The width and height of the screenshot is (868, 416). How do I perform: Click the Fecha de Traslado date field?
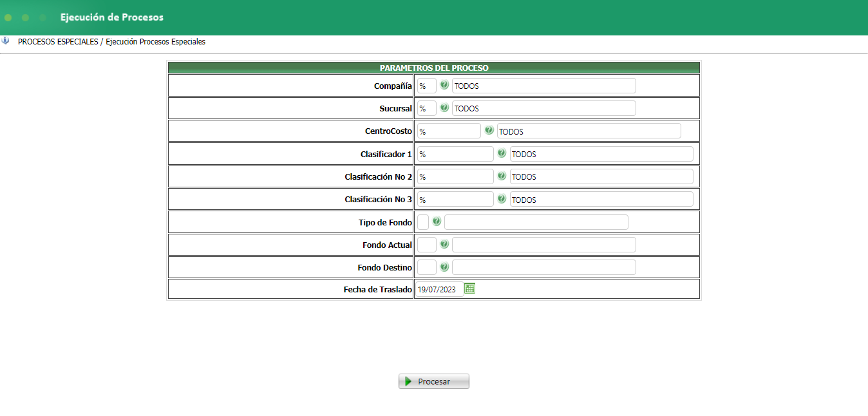click(x=439, y=289)
